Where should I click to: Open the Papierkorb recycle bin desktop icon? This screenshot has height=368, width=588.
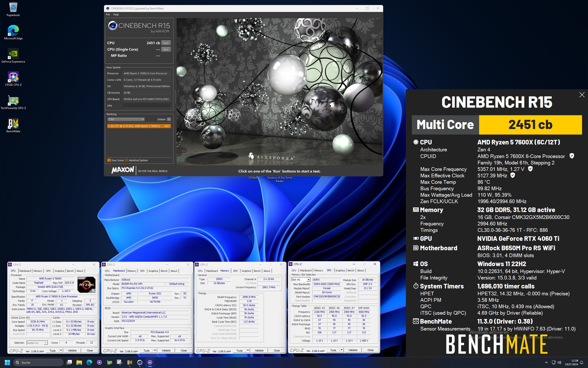pos(13,9)
